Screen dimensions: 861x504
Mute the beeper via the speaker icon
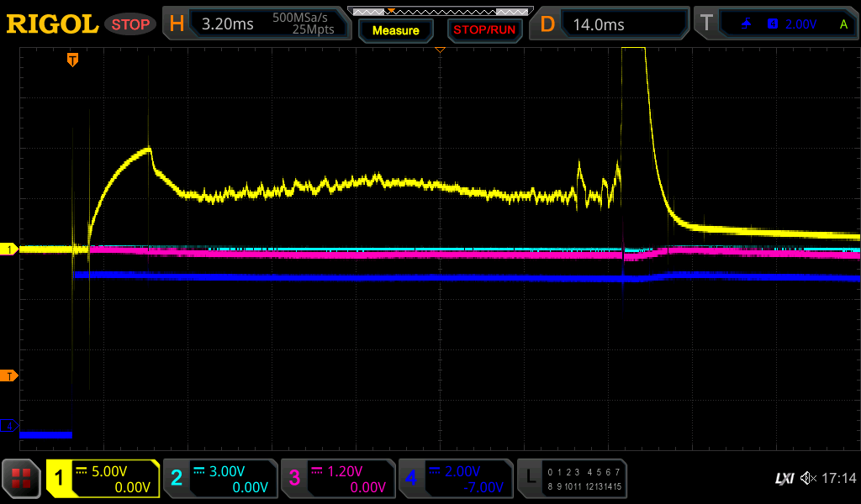tap(808, 479)
